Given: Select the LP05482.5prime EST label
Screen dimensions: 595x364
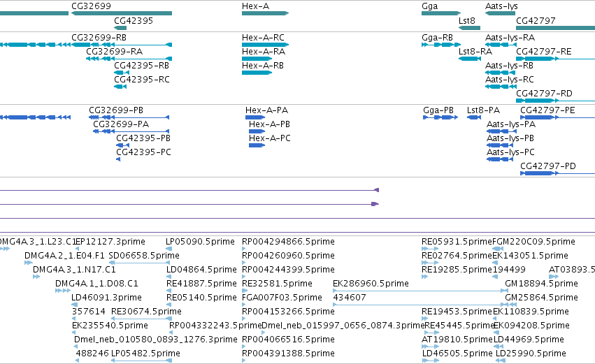Looking at the screenshot, I should click(145, 354).
